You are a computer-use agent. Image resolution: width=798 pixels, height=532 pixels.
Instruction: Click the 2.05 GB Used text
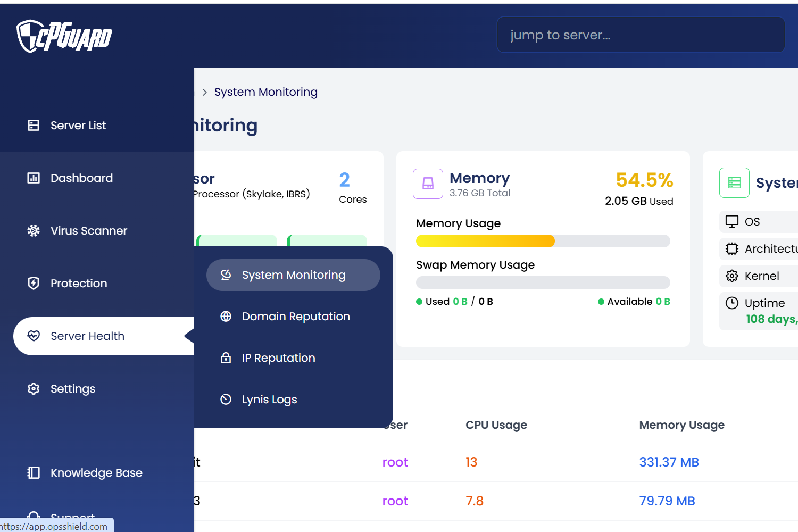click(639, 201)
